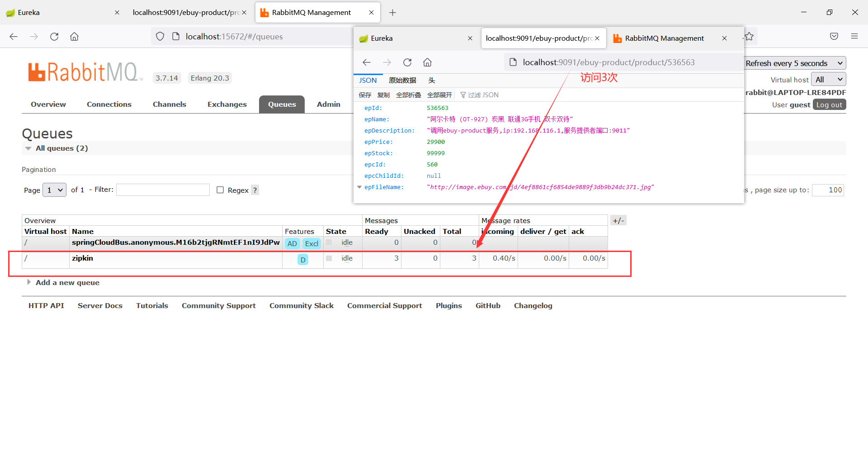The width and height of the screenshot is (868, 466).
Task: Click the D feature badge of zipkin queue
Action: pyautogui.click(x=303, y=260)
